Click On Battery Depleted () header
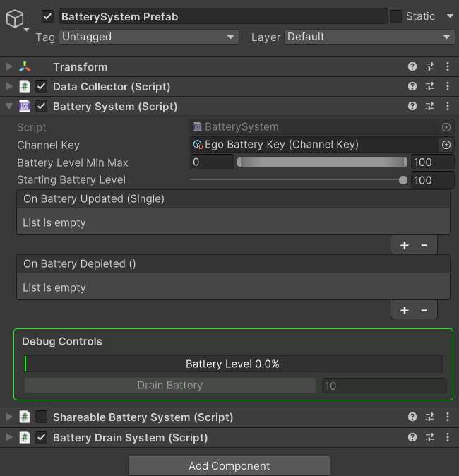Image resolution: width=459 pixels, height=476 pixels. point(233,264)
